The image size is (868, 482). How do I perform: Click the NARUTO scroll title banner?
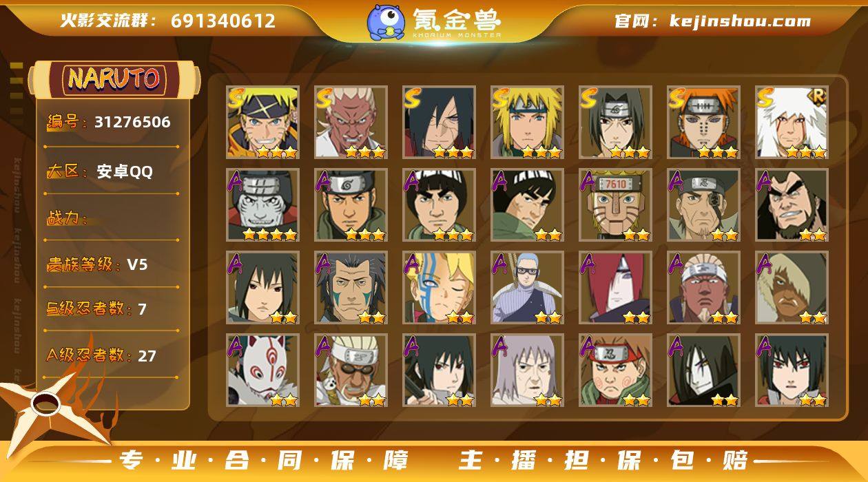[114, 78]
